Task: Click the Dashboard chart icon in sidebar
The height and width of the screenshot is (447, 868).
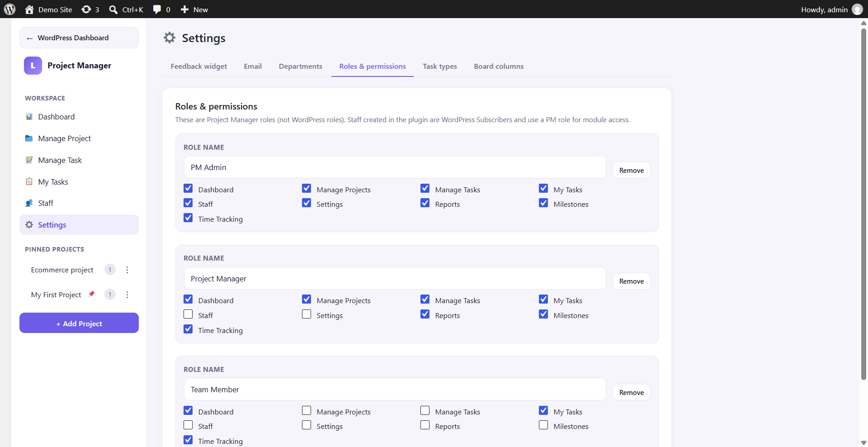Action: pos(29,117)
